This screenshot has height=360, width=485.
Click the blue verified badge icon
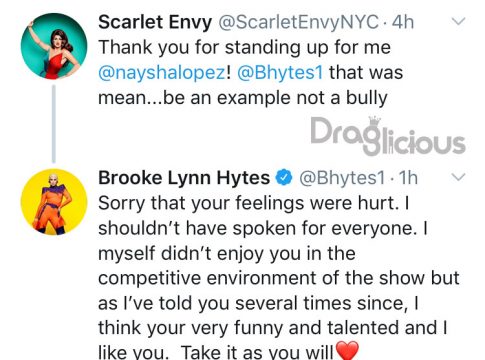coord(284,177)
